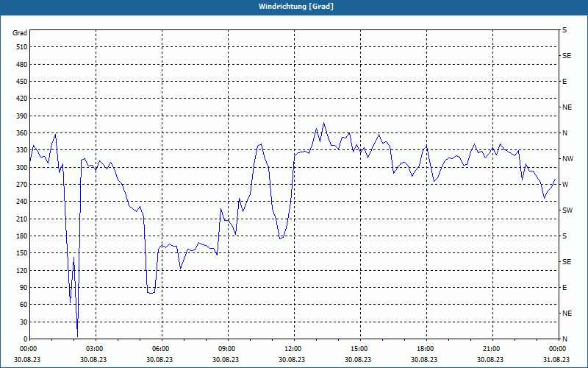
Task: Click the 30.08.23 date under 06:00
Action: click(x=159, y=359)
